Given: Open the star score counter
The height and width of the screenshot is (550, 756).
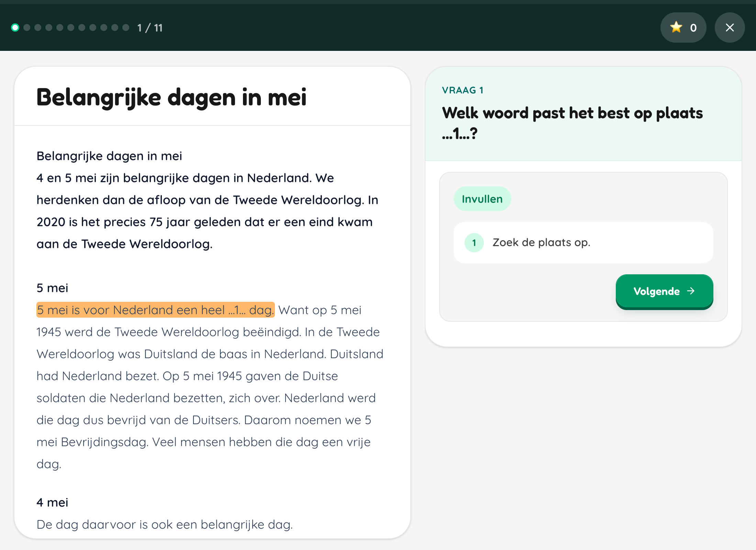Looking at the screenshot, I should (x=683, y=27).
